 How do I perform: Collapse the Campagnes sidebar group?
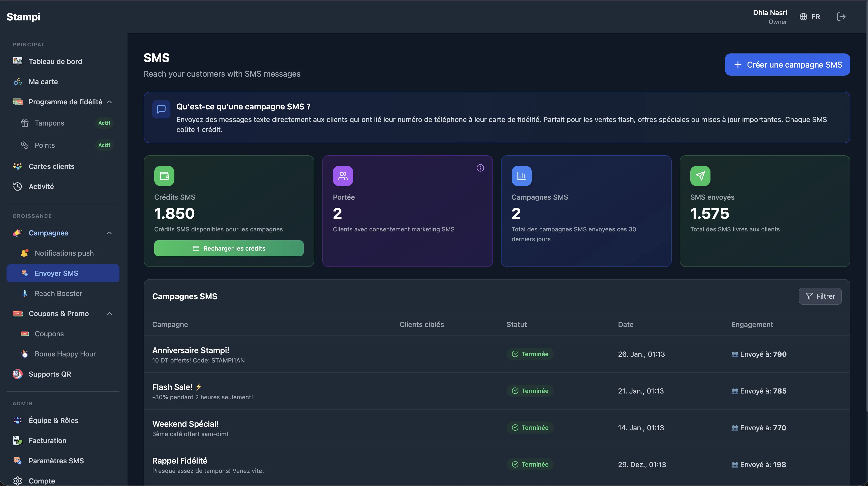(x=109, y=233)
